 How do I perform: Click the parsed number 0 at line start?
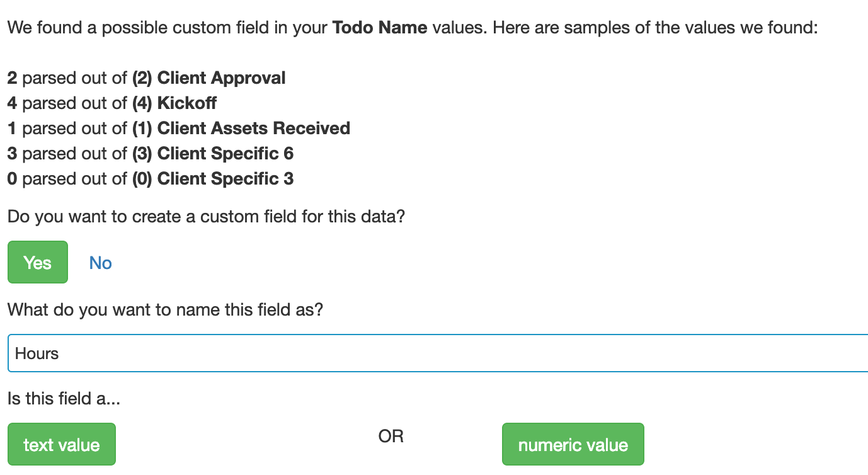pos(12,179)
